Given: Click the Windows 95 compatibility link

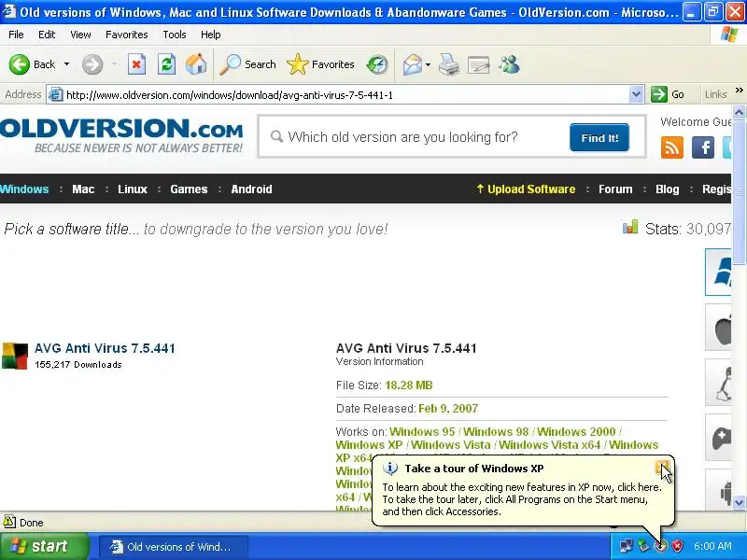Looking at the screenshot, I should tap(422, 432).
